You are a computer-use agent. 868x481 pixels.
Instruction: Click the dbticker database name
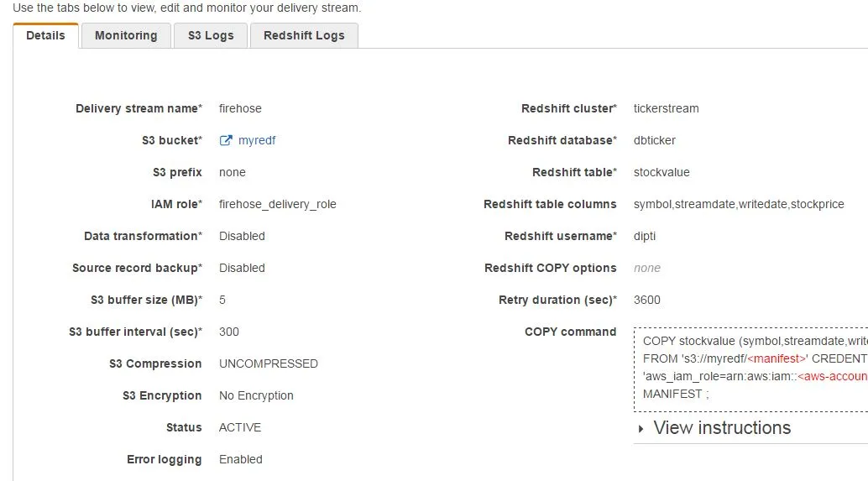(x=655, y=140)
